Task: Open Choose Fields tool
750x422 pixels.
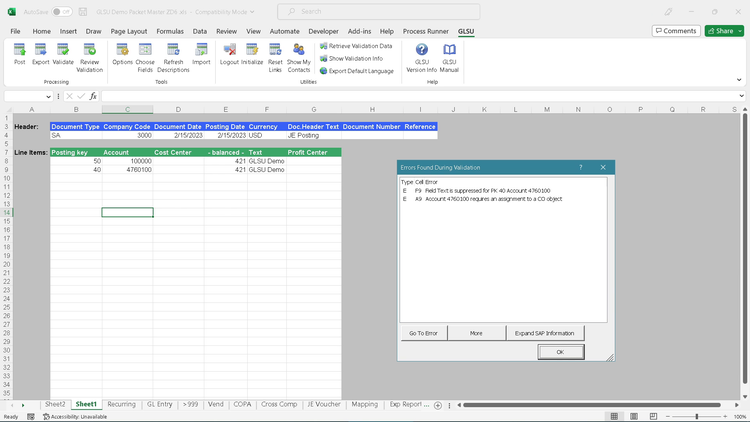Action: (145, 57)
